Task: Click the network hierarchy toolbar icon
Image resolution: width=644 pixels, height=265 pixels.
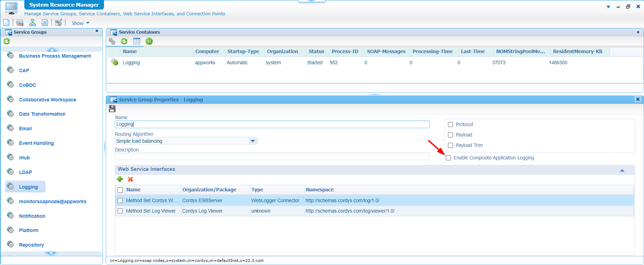Action: (x=32, y=23)
